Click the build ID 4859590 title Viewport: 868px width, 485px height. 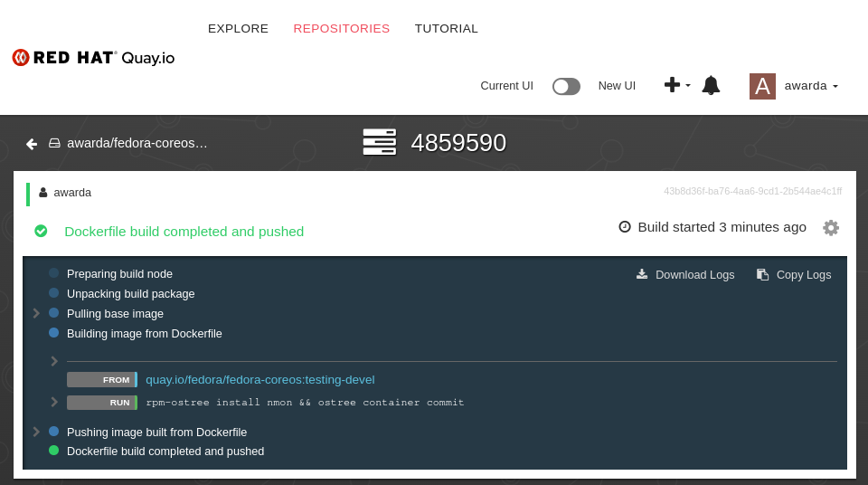(x=458, y=143)
